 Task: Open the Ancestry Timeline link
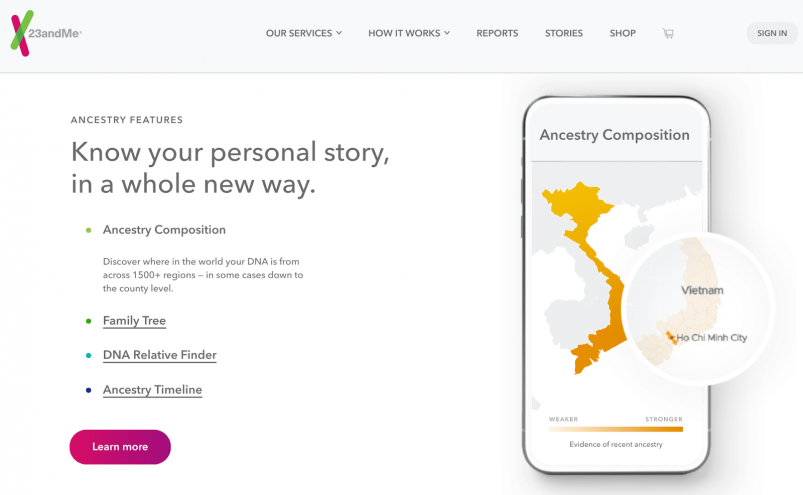coord(153,390)
